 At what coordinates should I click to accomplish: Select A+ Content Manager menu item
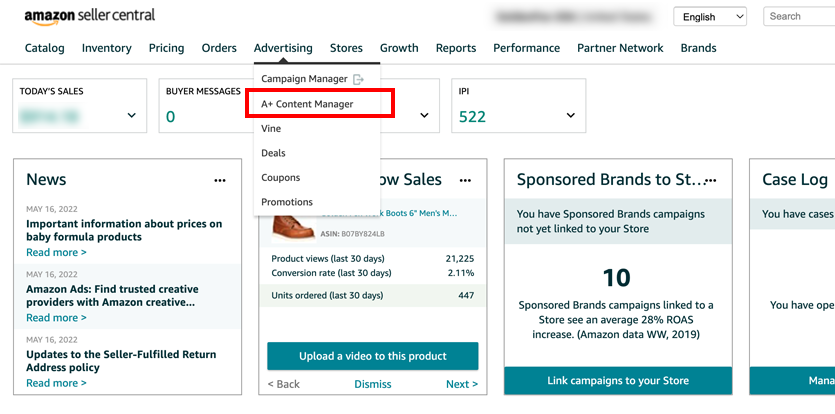tap(307, 103)
